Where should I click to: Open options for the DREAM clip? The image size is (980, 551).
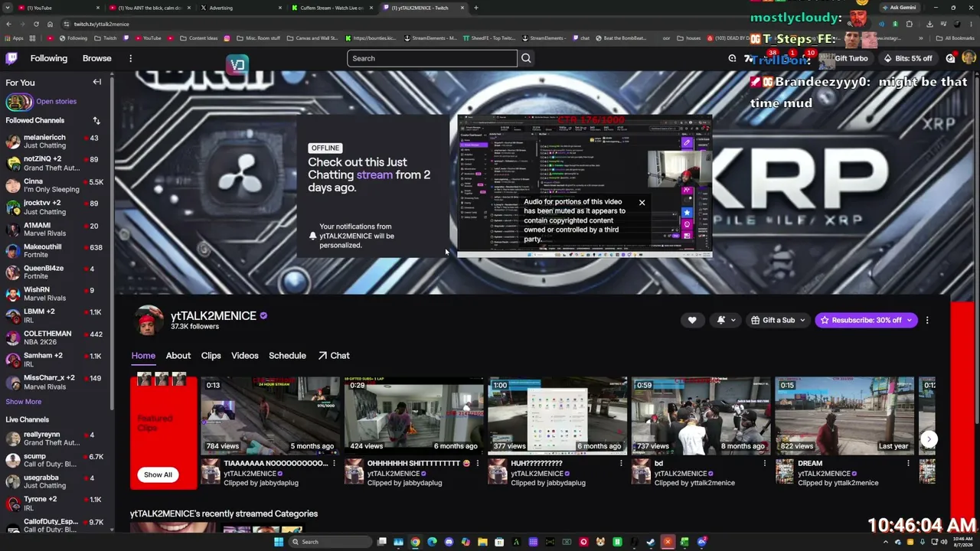(x=908, y=464)
